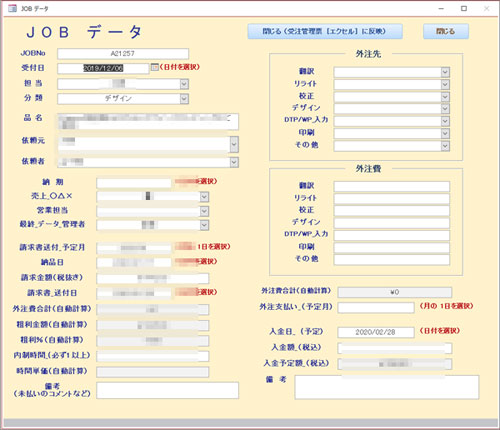Click 請求書送付_予定月 field
The width and height of the screenshot is (500, 430).
[x=134, y=248]
